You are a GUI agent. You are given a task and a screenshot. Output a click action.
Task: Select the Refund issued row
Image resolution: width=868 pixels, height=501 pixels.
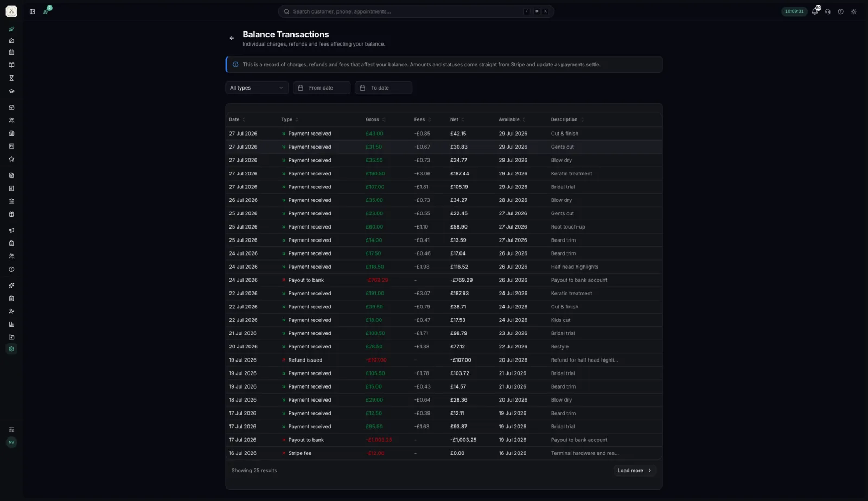click(444, 360)
